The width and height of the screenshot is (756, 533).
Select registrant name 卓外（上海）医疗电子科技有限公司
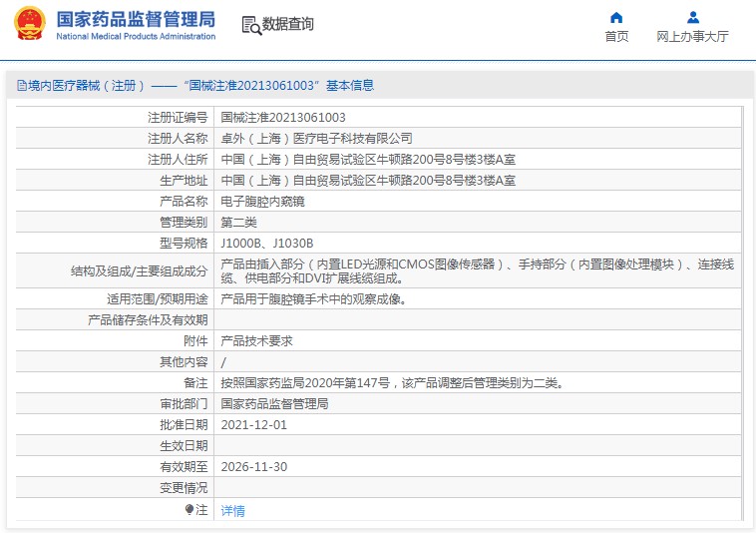(316, 139)
